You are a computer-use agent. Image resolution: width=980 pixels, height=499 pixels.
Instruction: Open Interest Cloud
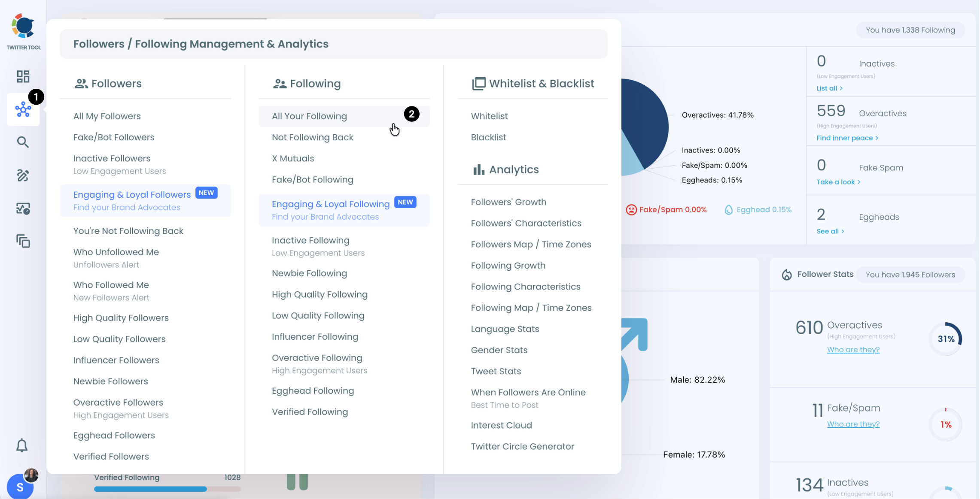point(501,425)
